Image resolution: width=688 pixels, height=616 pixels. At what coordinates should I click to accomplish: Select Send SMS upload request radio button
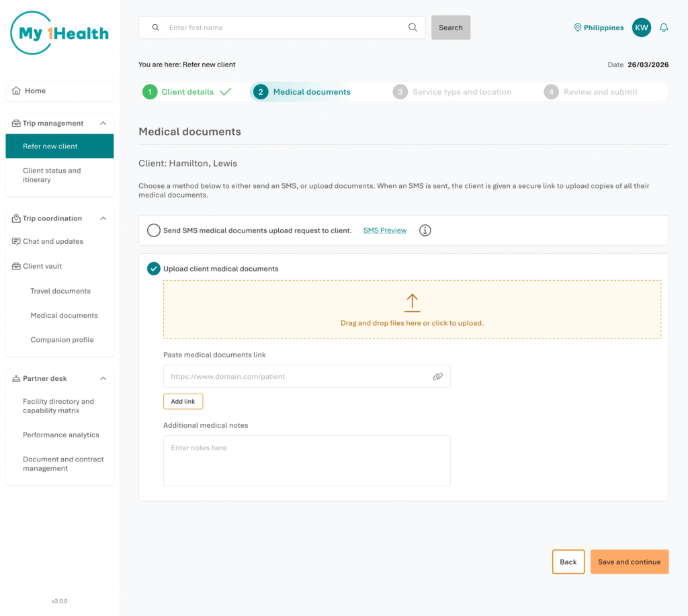coord(154,230)
